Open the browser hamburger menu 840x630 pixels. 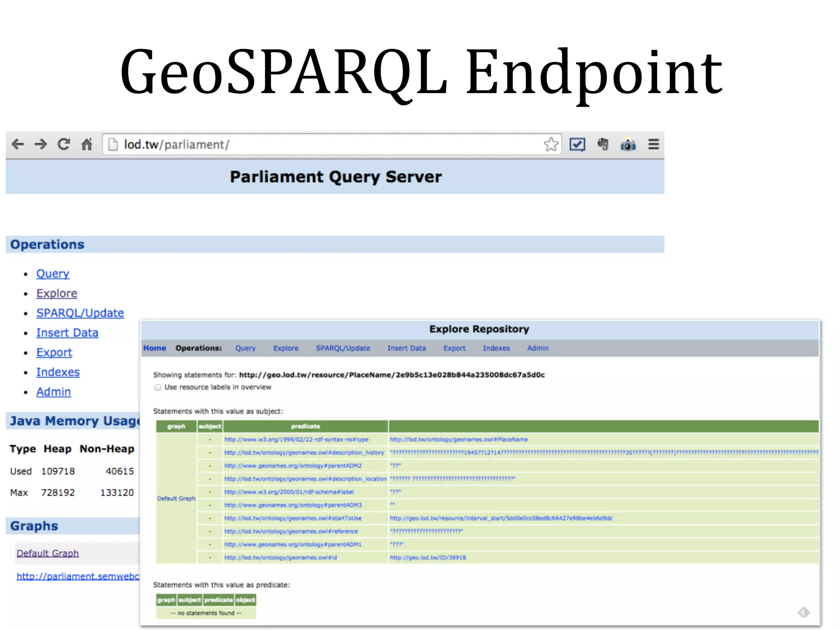653,144
